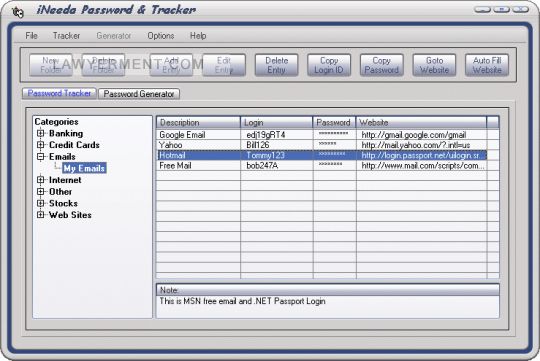Minimize the iNeeda window

[483, 9]
